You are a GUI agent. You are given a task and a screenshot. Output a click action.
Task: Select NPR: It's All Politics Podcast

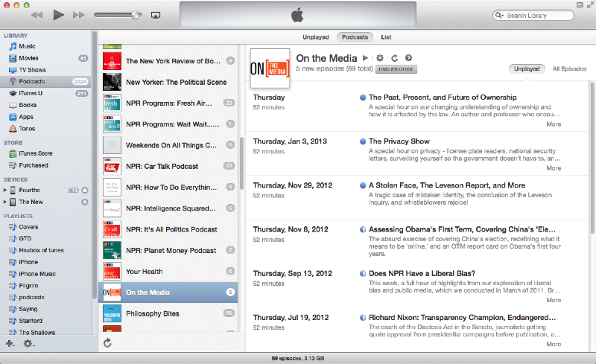coord(168,229)
